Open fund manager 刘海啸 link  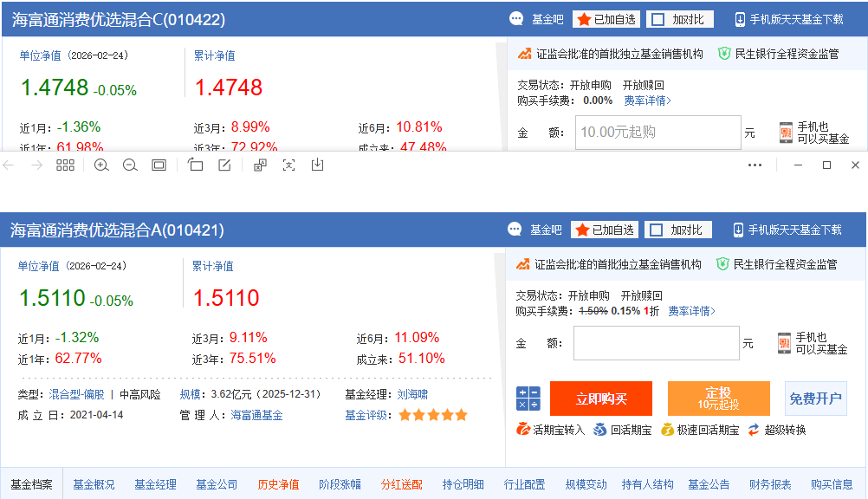click(412, 394)
